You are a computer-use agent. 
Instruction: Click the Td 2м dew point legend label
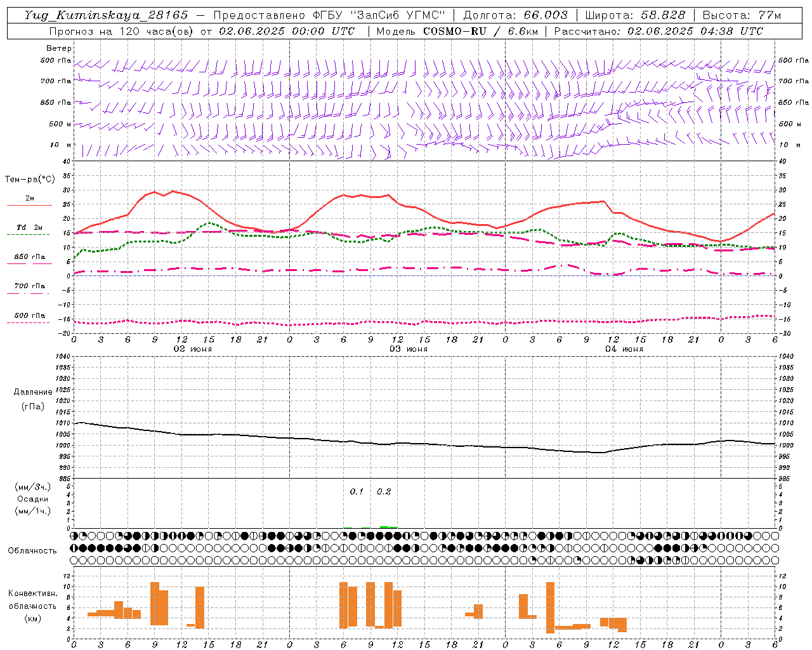coord(29,227)
